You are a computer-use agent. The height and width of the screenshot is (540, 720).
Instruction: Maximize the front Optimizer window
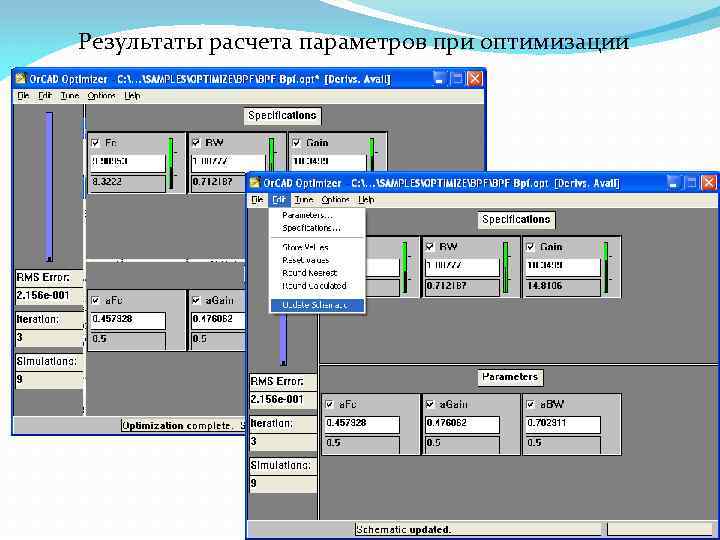pyautogui.click(x=691, y=183)
